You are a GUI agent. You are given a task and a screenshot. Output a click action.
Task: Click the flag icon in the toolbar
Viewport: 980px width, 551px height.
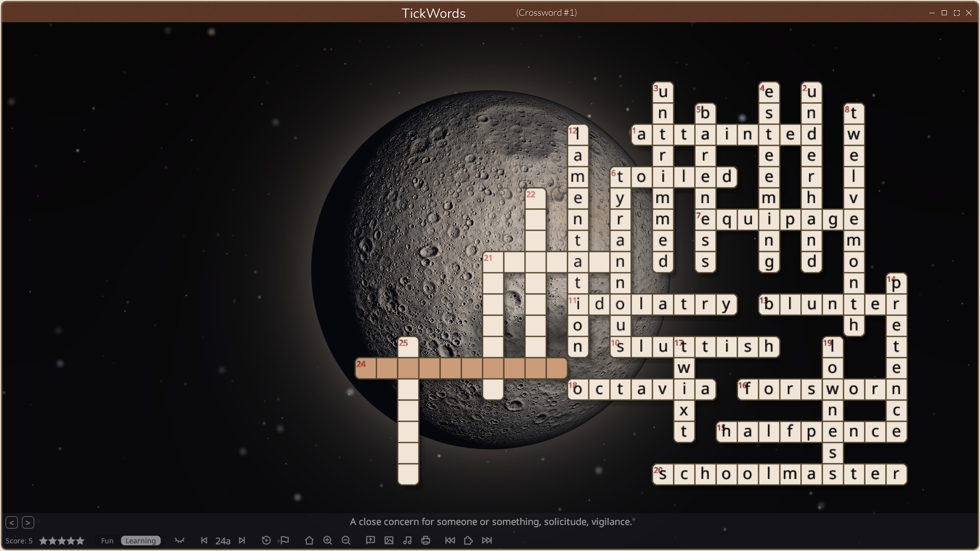(285, 540)
